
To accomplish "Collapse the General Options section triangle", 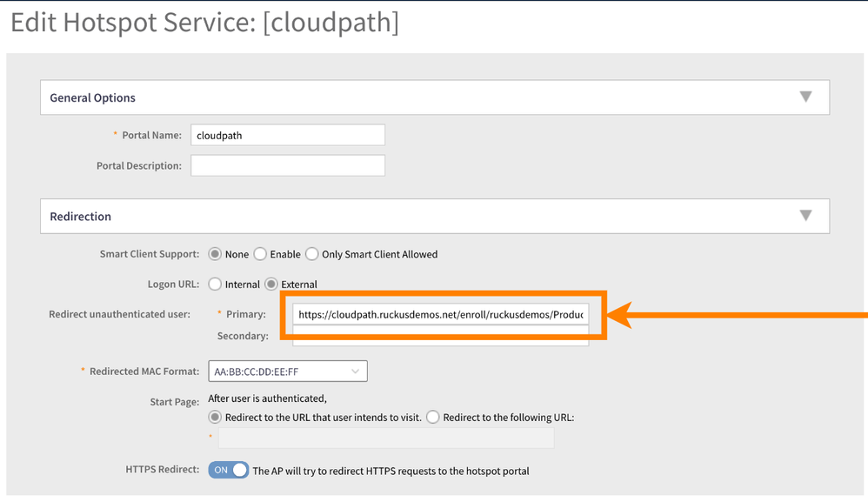I will point(805,97).
